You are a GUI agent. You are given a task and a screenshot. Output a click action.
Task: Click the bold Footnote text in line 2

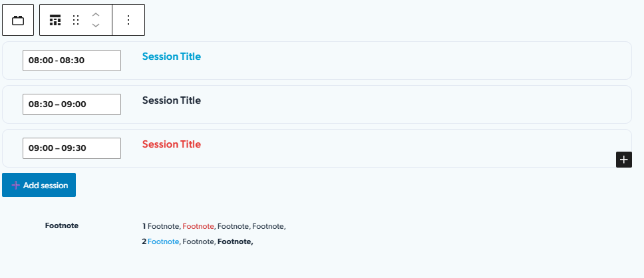point(234,241)
